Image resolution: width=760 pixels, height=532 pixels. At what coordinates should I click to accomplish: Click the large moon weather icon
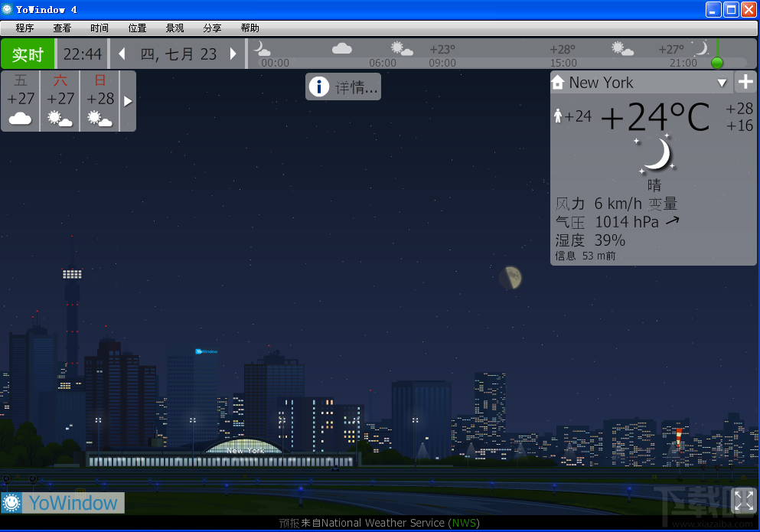(655, 154)
